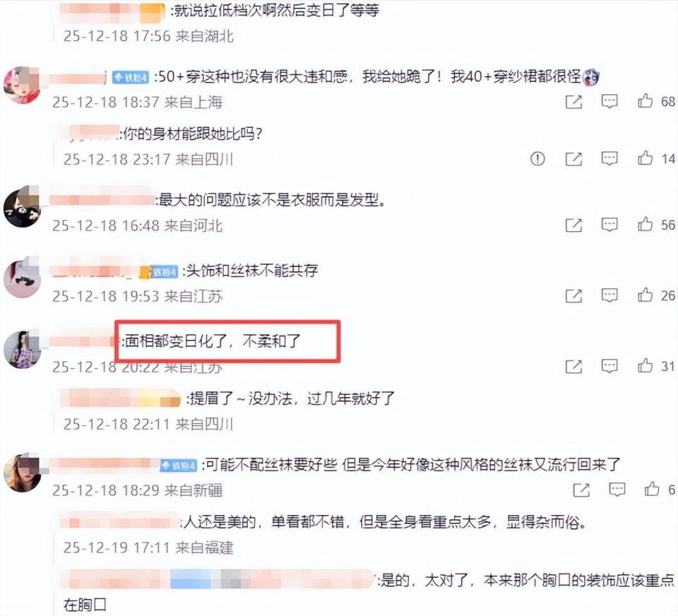Like the comment with 31 likes
Image resolution: width=678 pixels, height=616 pixels.
click(645, 366)
